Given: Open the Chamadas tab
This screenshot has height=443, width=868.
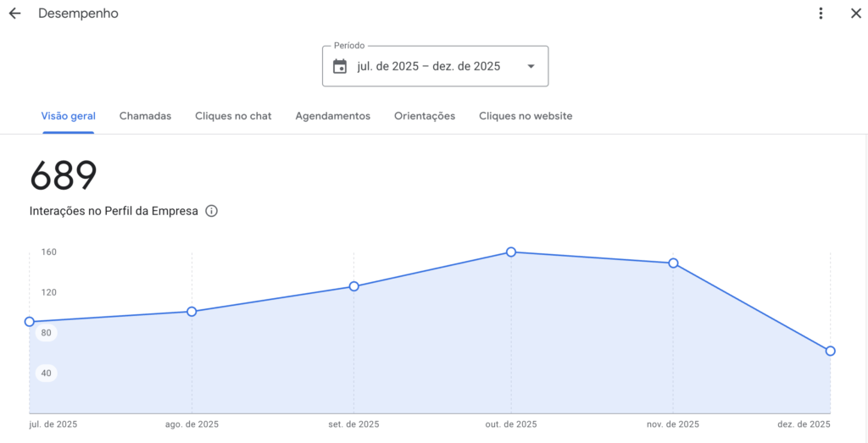Looking at the screenshot, I should 145,116.
